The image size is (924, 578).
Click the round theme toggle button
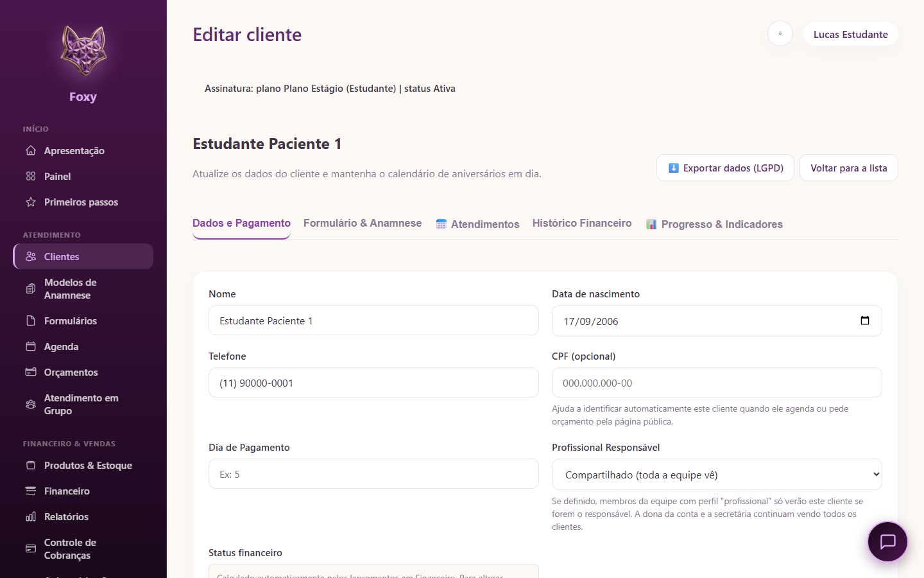(780, 33)
